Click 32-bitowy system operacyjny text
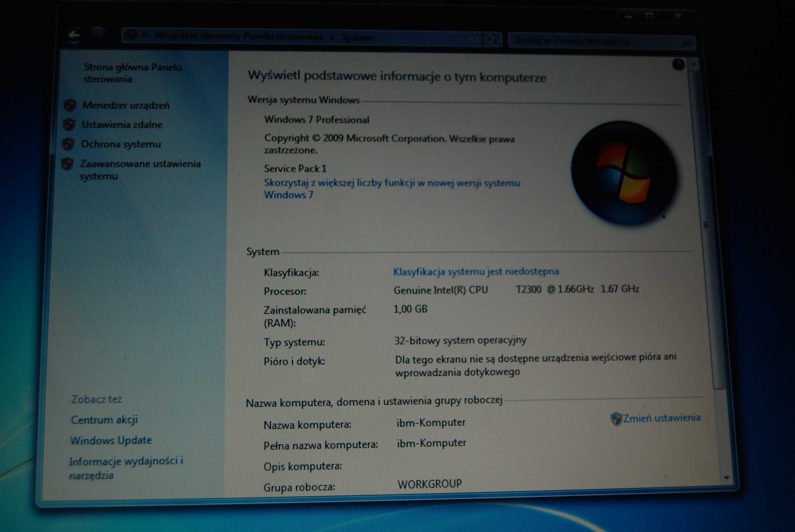The image size is (795, 532). click(460, 340)
